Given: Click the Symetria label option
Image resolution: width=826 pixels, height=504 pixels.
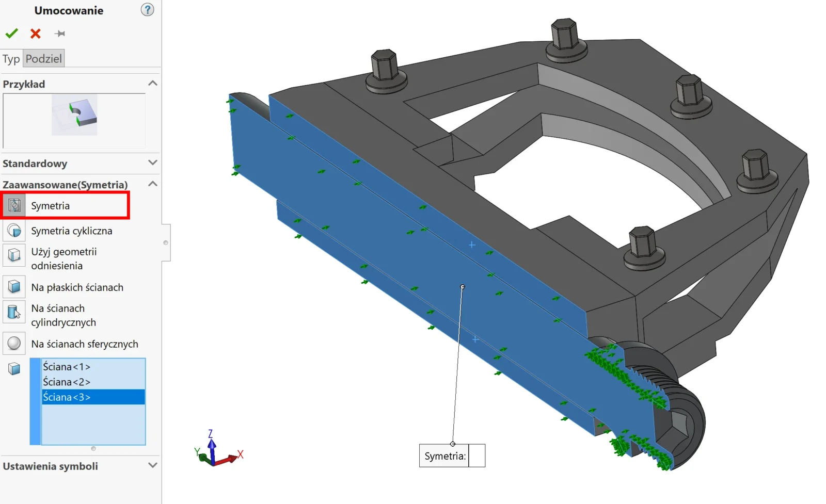Looking at the screenshot, I should tap(50, 206).
